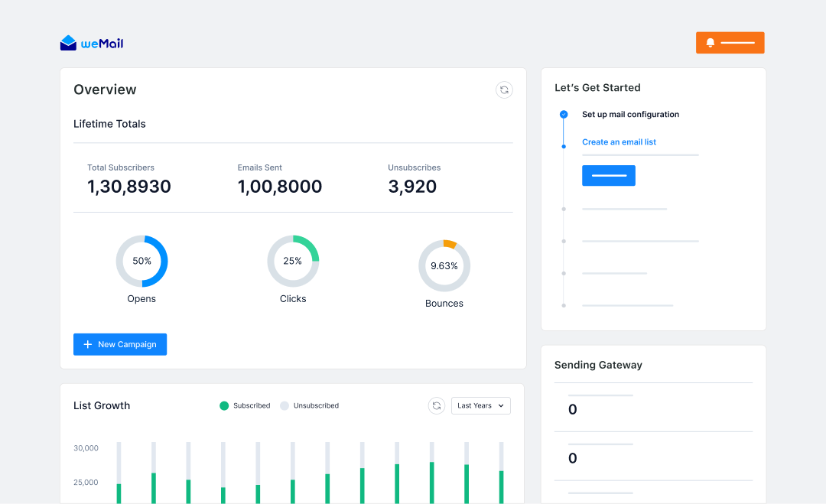Click the Bounces donut chart
This screenshot has height=504, width=826.
444,266
